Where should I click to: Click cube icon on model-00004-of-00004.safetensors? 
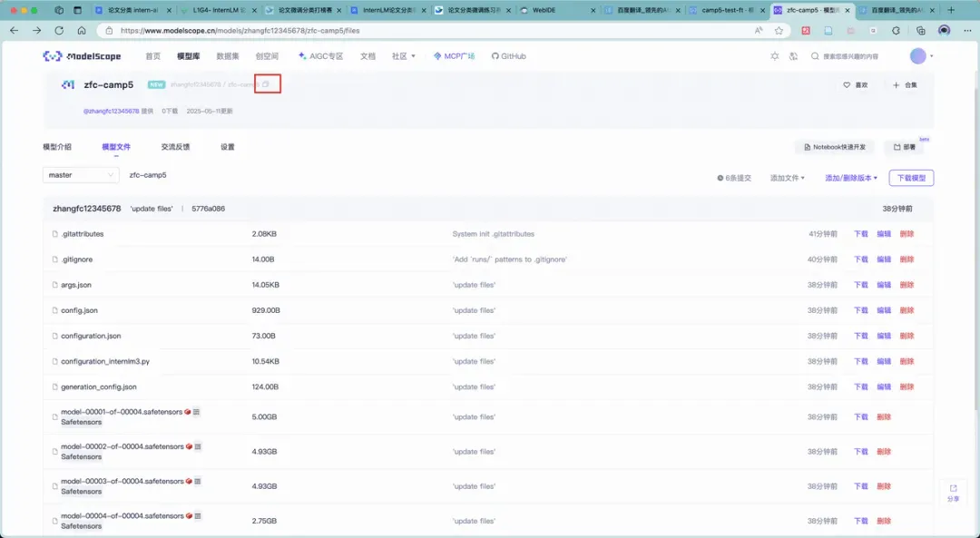[189, 516]
